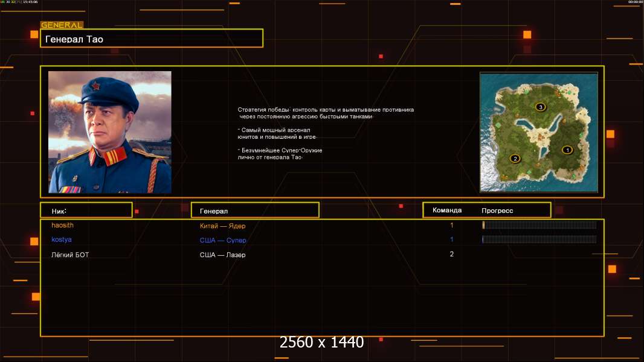The height and width of the screenshot is (362, 644).
Task: Click team number for haosith
Action: coord(452,225)
